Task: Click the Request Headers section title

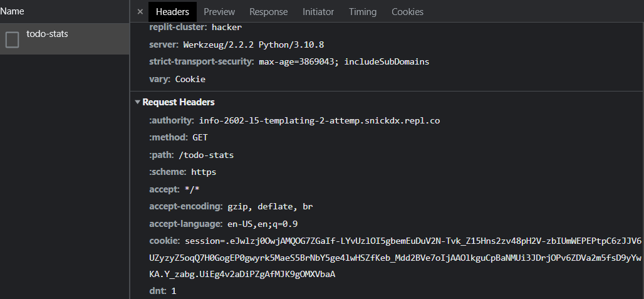Action: tap(179, 102)
